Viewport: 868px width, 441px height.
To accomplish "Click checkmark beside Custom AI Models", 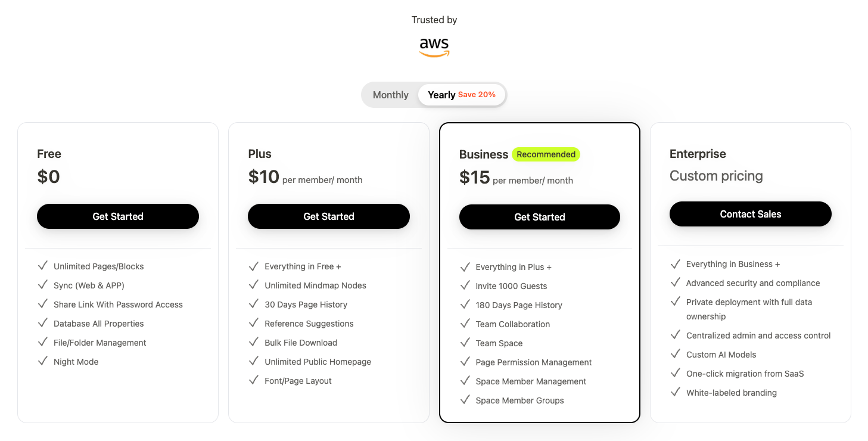I will 675,354.
